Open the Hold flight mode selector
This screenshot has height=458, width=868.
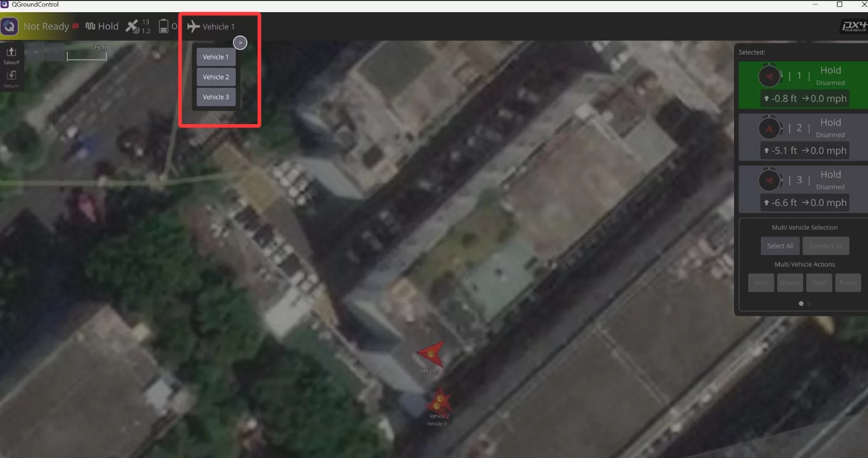102,26
